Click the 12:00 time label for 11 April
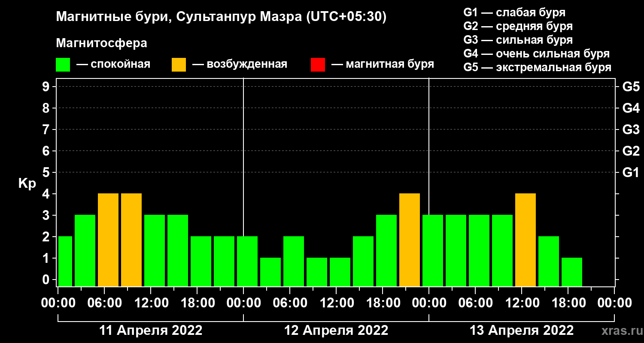Screen dimensions: 644x343 click(x=151, y=303)
